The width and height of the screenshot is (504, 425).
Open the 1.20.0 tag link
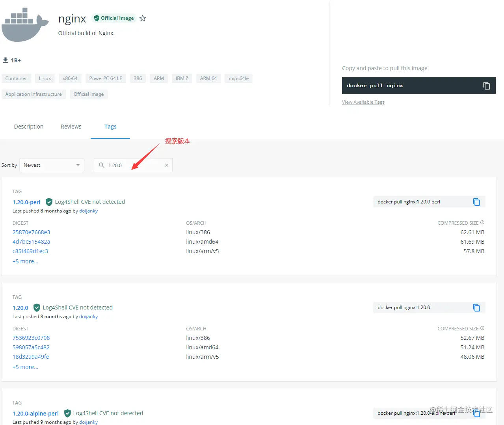(x=20, y=308)
